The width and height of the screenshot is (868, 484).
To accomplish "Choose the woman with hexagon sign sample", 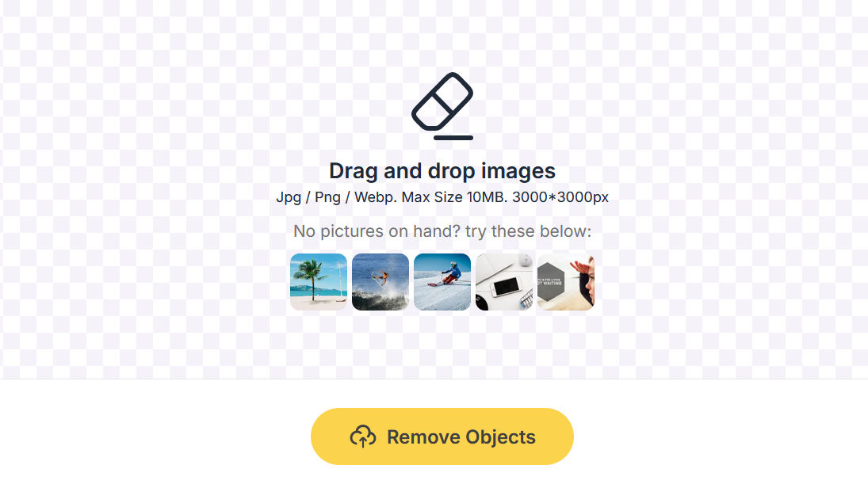I will 566,282.
